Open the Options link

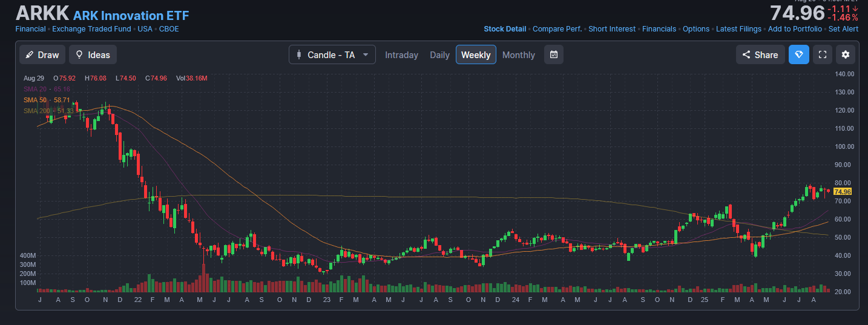point(696,29)
